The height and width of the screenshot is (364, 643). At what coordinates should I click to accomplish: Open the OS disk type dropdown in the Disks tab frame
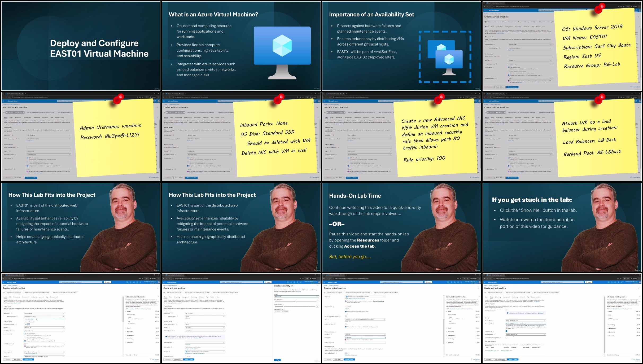click(526, 324)
